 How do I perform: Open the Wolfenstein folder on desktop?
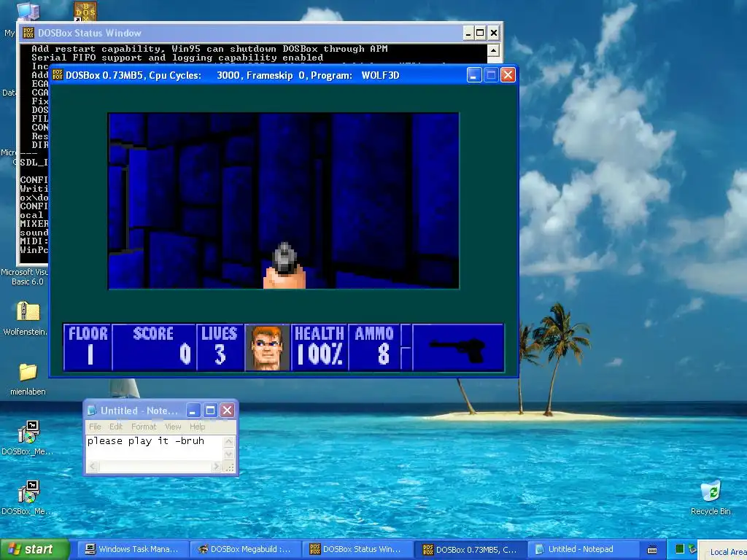pos(28,312)
